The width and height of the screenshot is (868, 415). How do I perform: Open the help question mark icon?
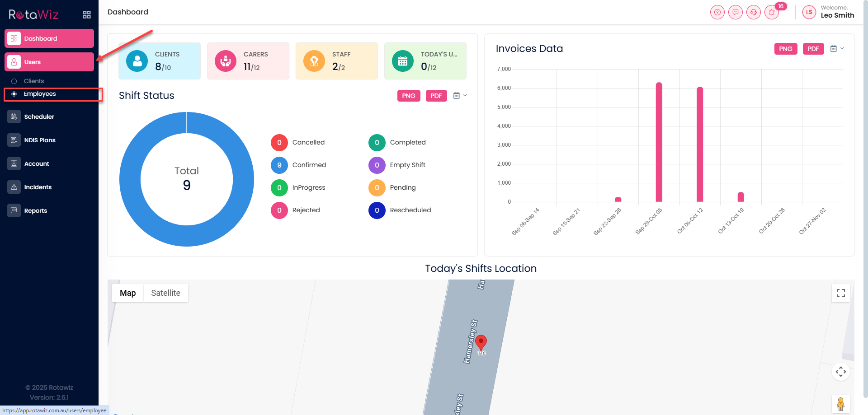(717, 12)
